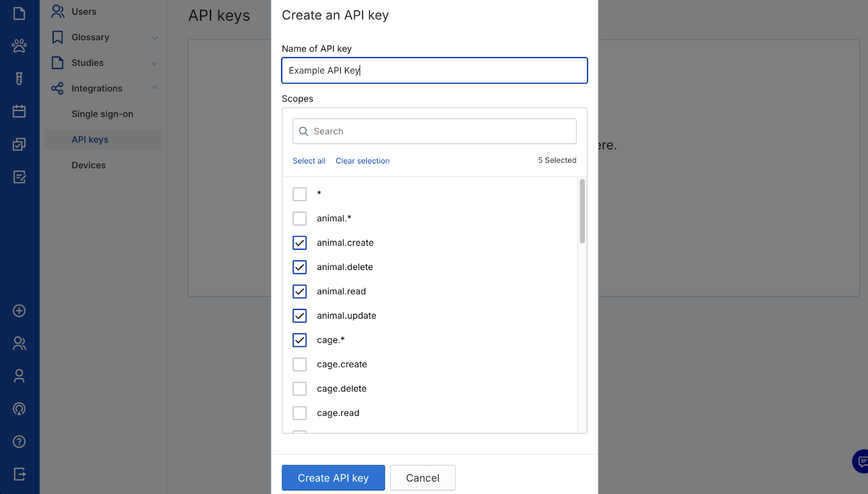Click the logout icon at sidebar bottom
The image size is (868, 494).
click(x=19, y=474)
